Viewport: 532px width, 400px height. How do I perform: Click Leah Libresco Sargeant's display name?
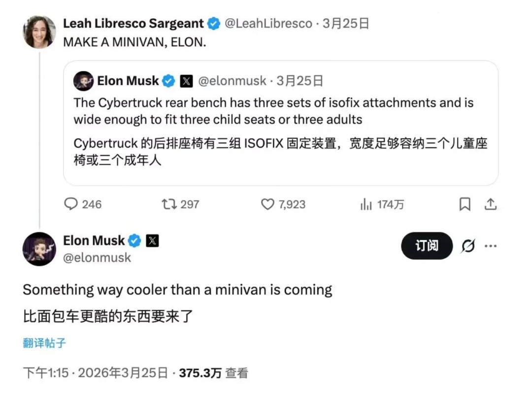133,23
